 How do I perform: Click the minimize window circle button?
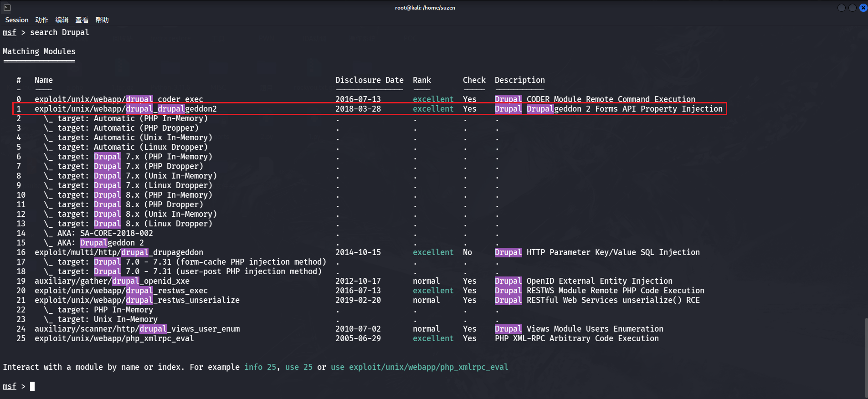click(x=841, y=8)
